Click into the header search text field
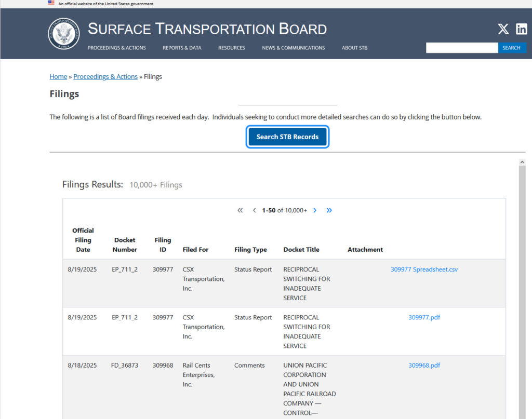The height and width of the screenshot is (419, 532). coord(462,48)
